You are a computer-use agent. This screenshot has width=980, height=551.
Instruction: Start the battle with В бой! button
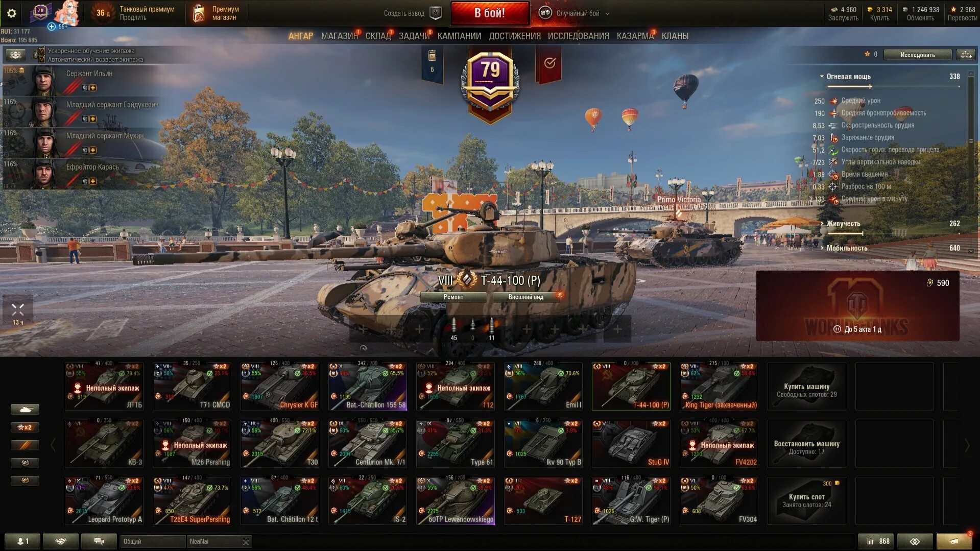click(490, 13)
